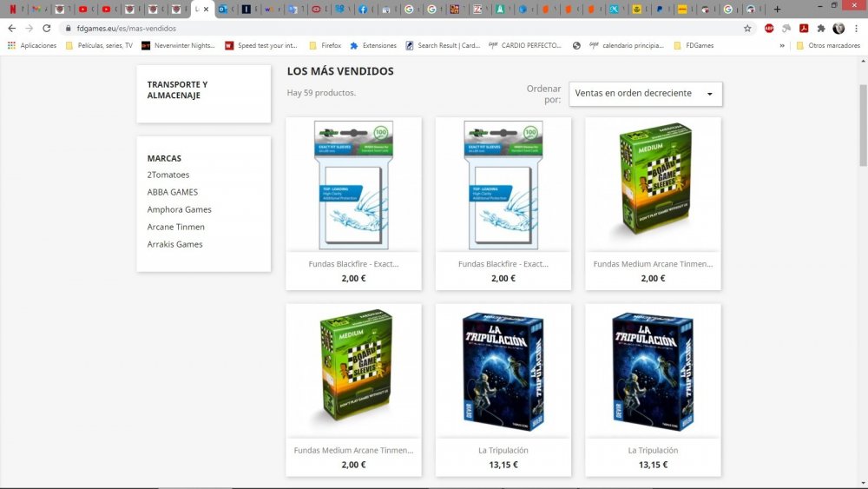Switch to the Outlook tab
Viewport: 868px width, 489px height.
(x=222, y=9)
